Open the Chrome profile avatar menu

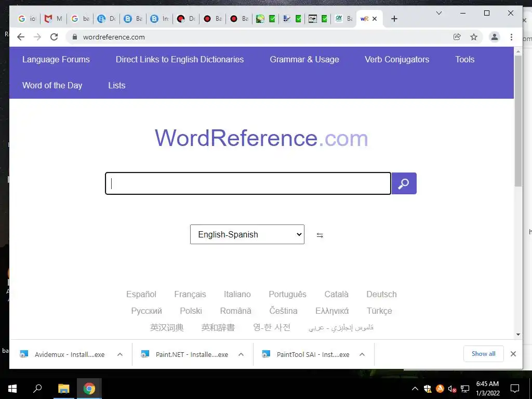(x=495, y=37)
